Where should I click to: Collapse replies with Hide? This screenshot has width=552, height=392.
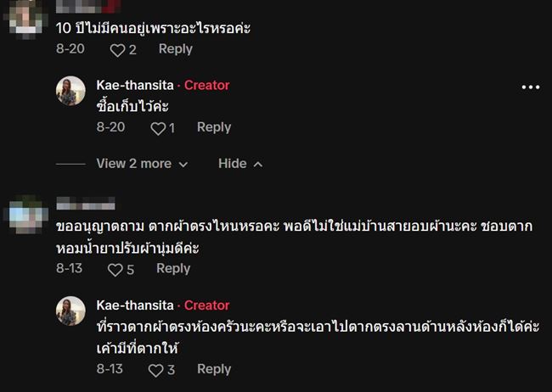click(x=240, y=164)
